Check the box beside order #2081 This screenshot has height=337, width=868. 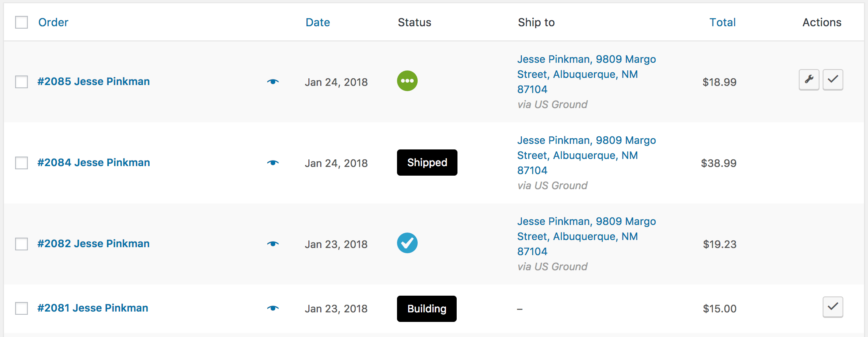[x=21, y=308]
